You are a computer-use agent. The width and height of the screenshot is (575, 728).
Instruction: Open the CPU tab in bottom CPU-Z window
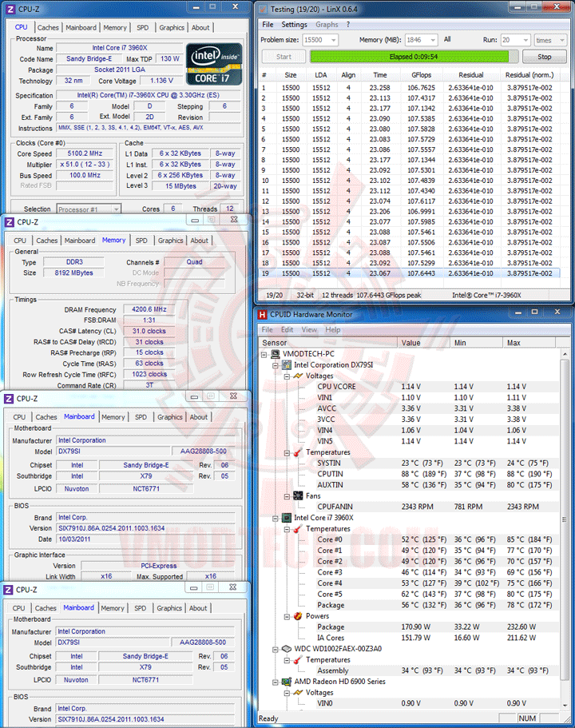pos(18,608)
